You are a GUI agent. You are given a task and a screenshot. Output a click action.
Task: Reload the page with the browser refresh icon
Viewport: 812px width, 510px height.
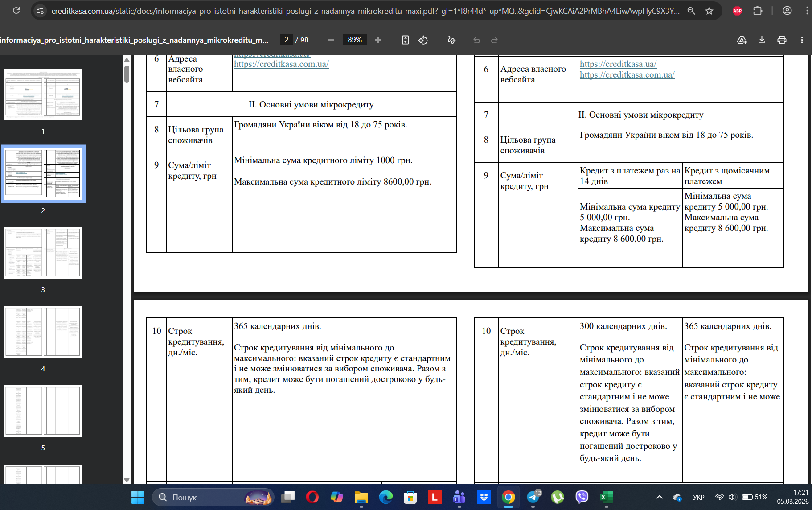click(16, 11)
